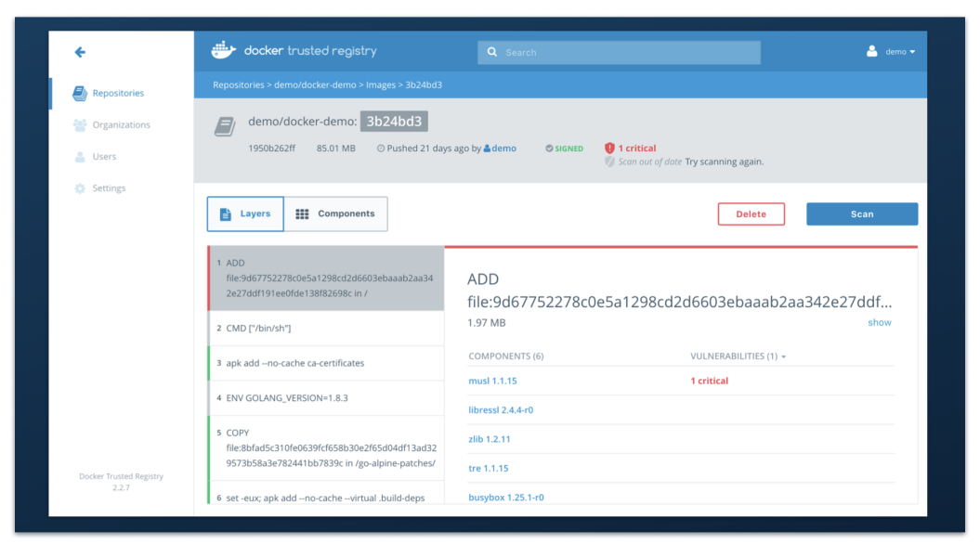Click the Components grid icon
The height and width of the screenshot is (544, 980).
tap(302, 214)
